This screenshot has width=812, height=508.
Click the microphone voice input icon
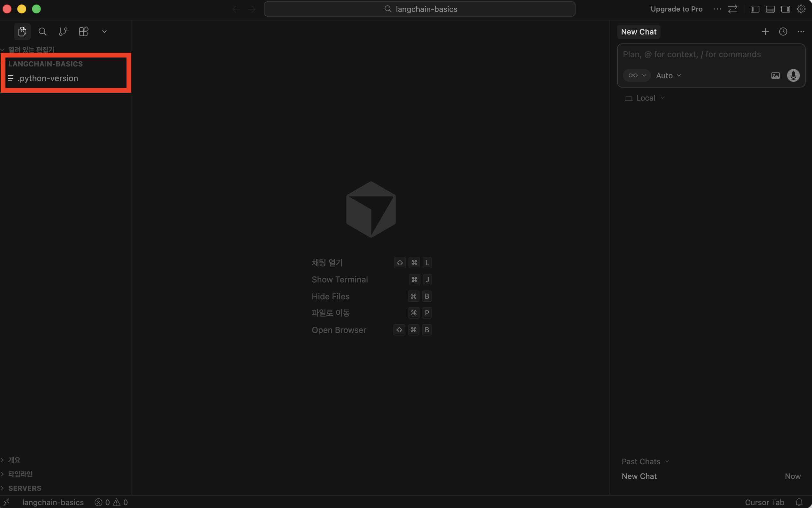[x=793, y=76]
